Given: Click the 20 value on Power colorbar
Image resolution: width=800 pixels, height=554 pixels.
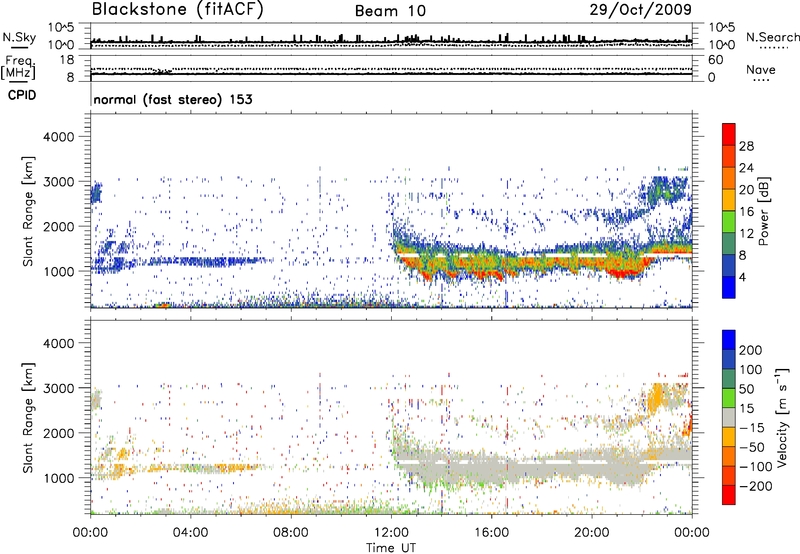Looking at the screenshot, I should click(x=746, y=190).
